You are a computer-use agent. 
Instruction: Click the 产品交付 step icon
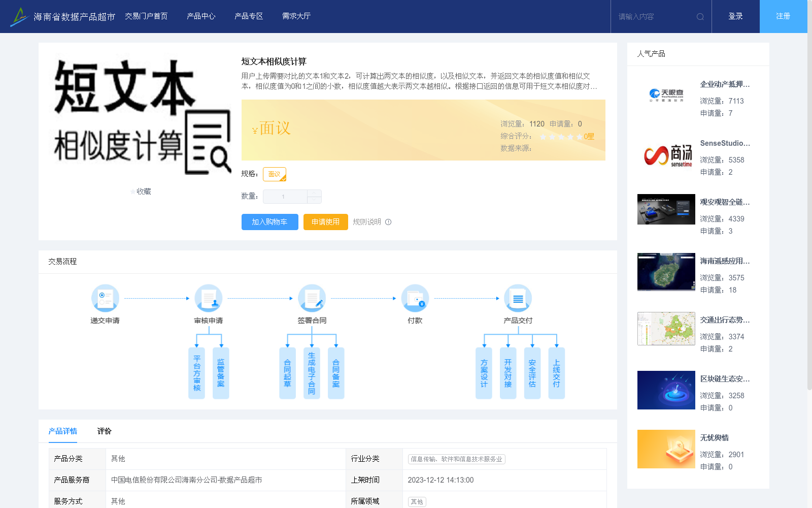point(518,298)
